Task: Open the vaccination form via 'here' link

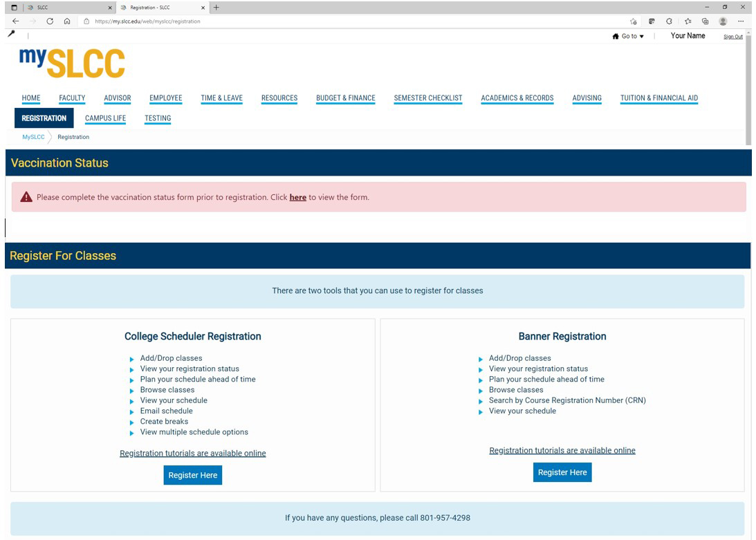Action: [x=297, y=197]
